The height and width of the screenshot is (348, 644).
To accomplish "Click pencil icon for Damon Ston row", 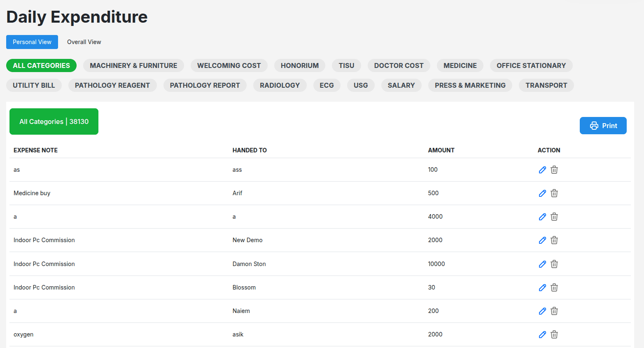I will point(542,264).
